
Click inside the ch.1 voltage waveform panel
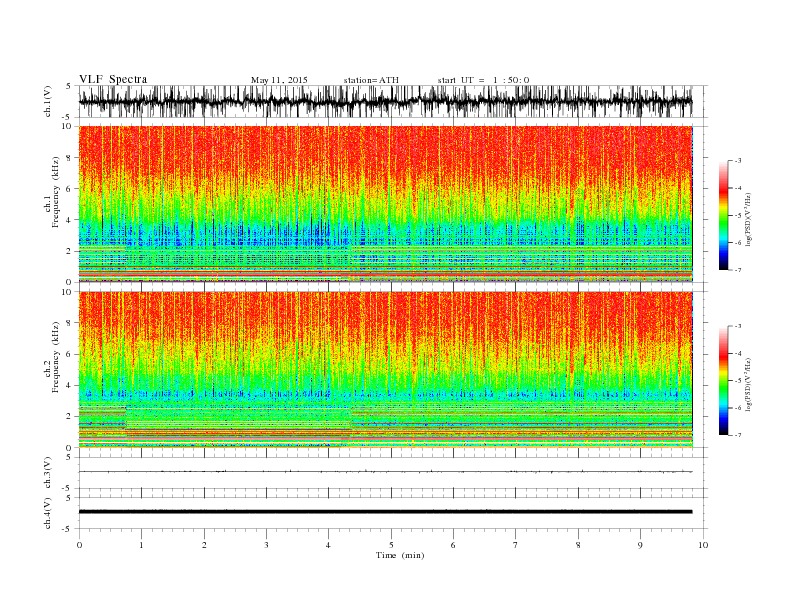(x=393, y=101)
